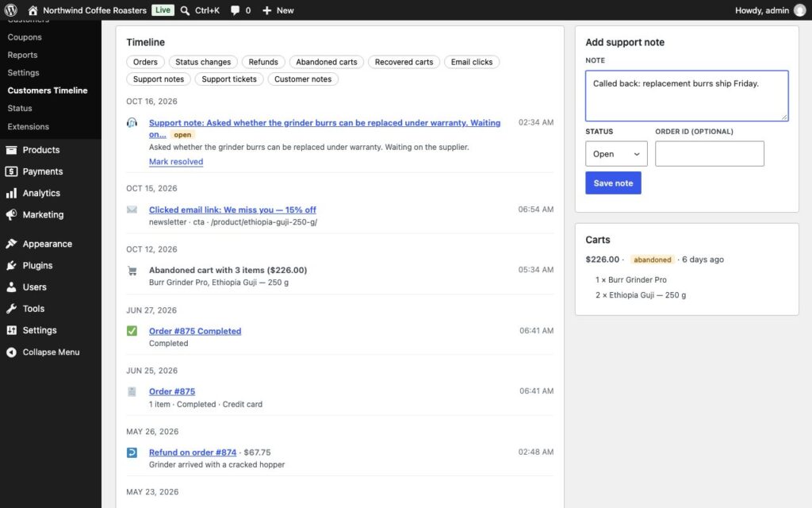Click the open badge on the support note
The height and width of the screenshot is (508, 812).
click(182, 135)
